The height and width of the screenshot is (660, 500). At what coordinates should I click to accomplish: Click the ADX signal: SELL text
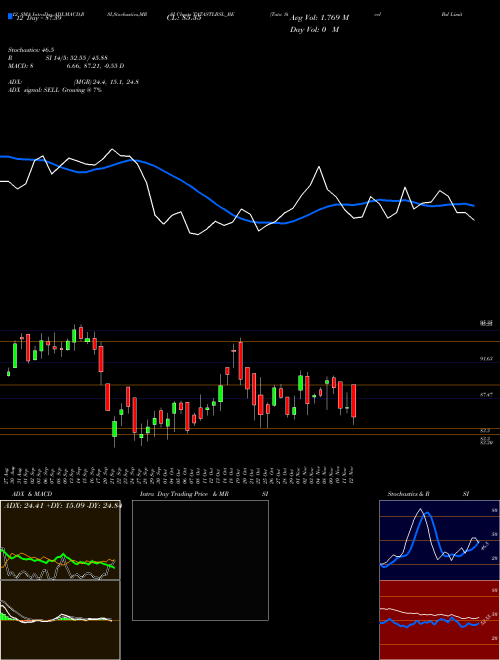click(55, 90)
